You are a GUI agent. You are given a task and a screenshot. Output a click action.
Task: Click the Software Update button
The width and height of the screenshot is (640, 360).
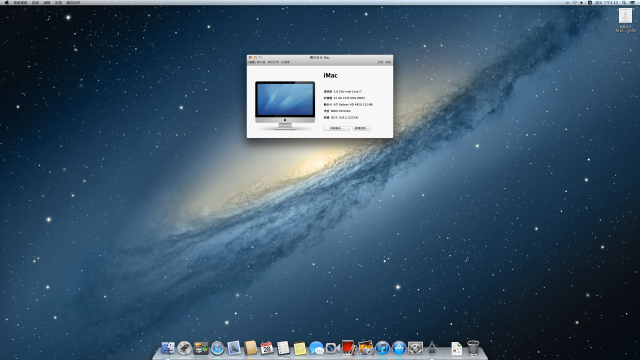coord(361,128)
